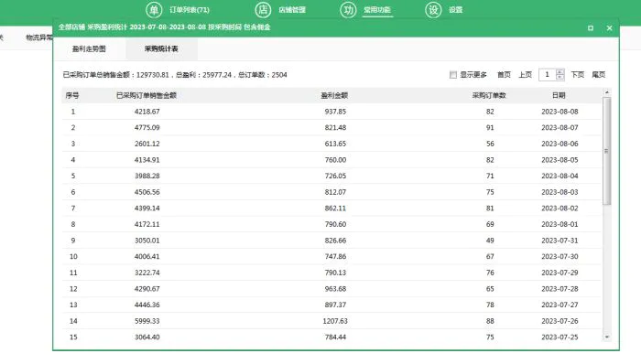
Task: Select sales amount 3222.74
Action: [x=147, y=273]
